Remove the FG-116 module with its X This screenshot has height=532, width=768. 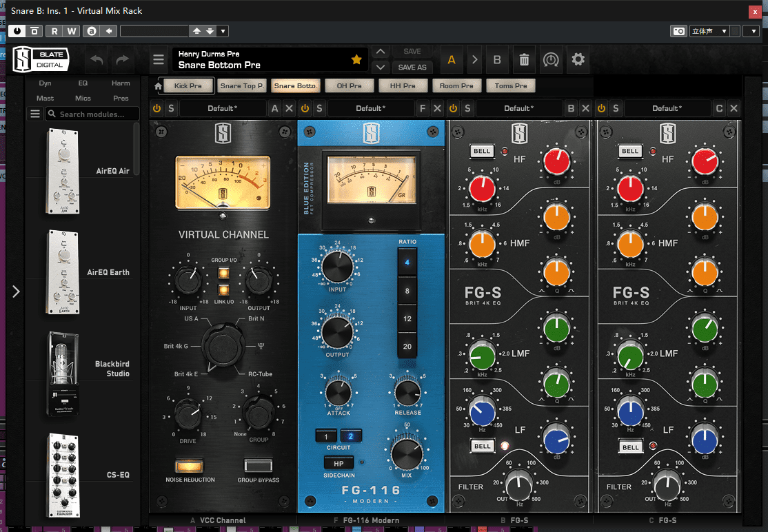(x=437, y=108)
